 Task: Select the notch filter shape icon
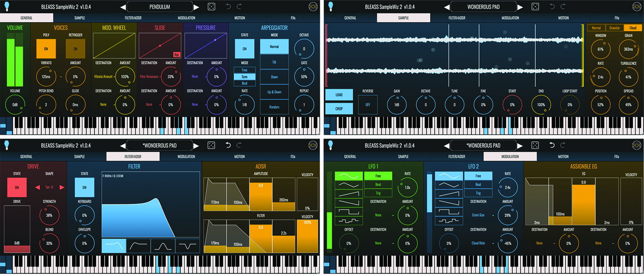(x=187, y=246)
